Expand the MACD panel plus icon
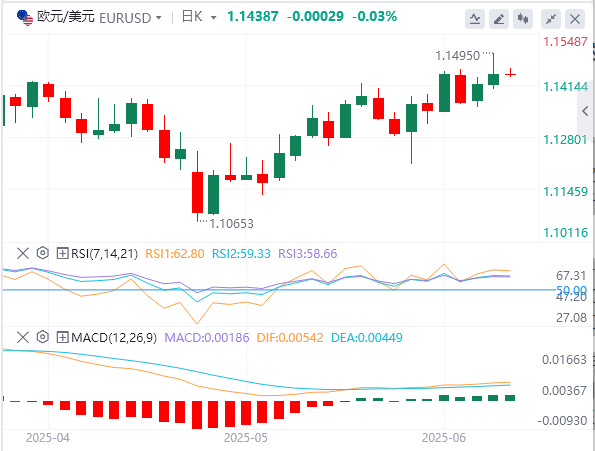The height and width of the screenshot is (451, 595). click(x=62, y=337)
